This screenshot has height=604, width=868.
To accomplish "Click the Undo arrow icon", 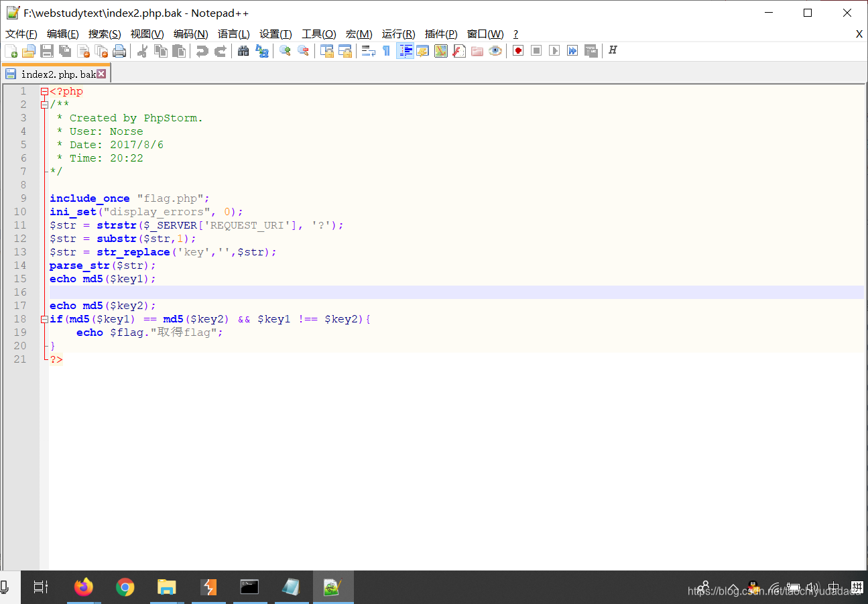I will (202, 51).
